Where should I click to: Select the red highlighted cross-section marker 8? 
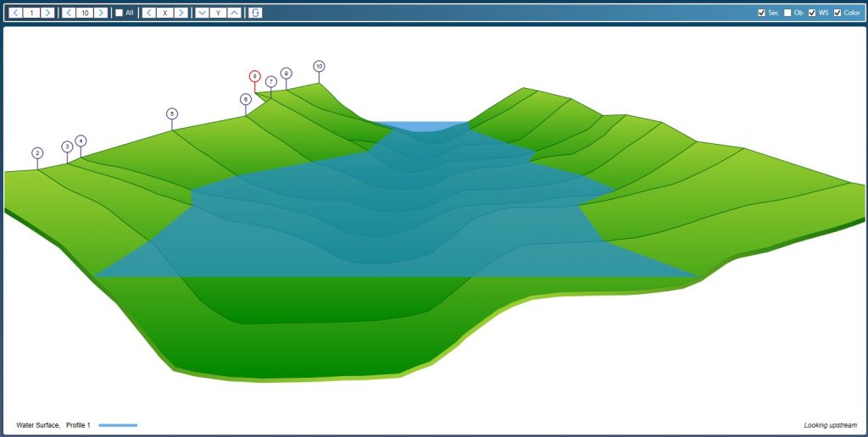coord(254,76)
